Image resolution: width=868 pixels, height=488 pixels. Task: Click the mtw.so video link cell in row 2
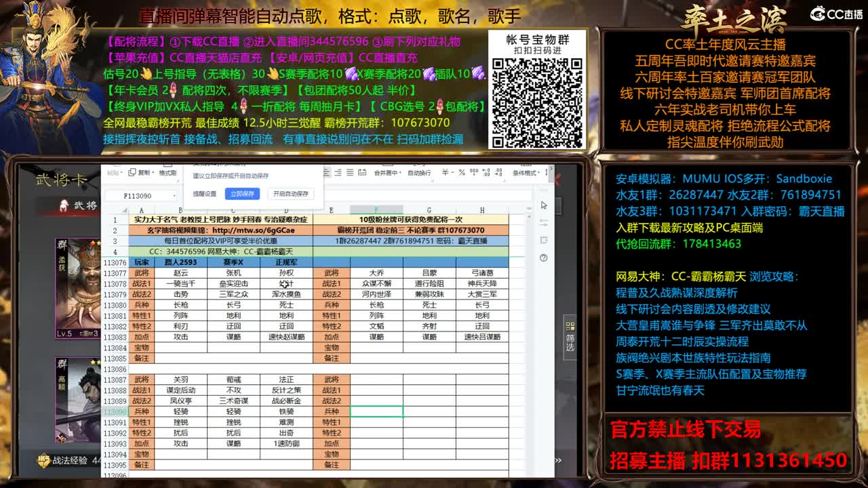pos(221,230)
